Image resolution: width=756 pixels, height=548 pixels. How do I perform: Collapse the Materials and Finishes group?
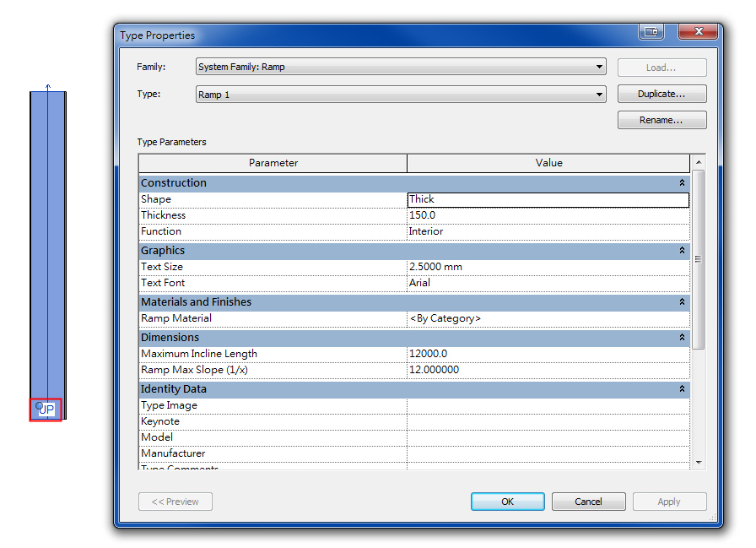tap(682, 302)
